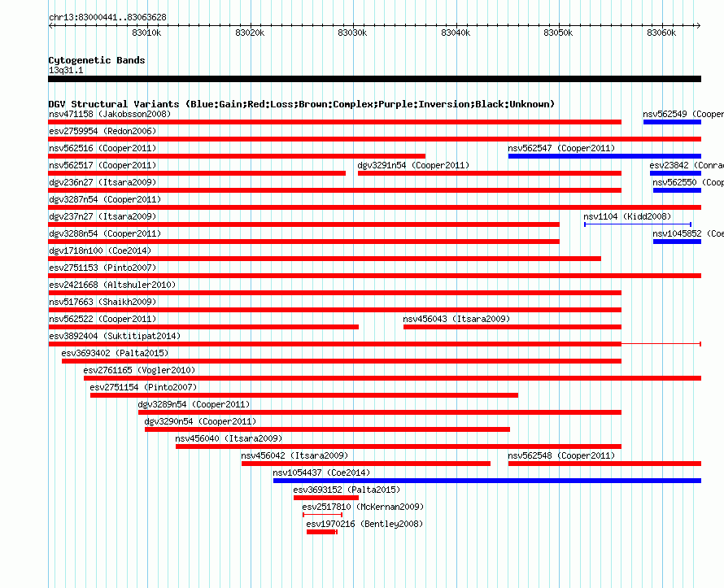Click the chr13:83000441..83063628 coordinate text
This screenshot has width=724, height=588.
click(107, 18)
